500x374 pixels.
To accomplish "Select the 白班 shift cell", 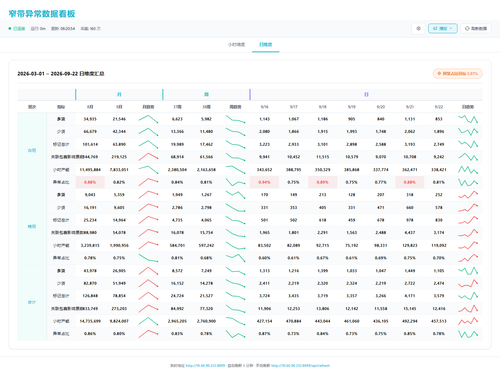I will click(32, 151).
